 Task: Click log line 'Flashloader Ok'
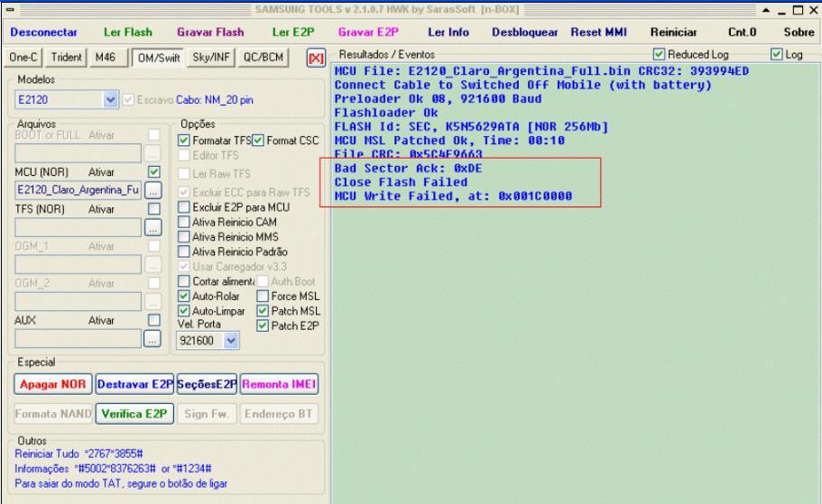click(386, 113)
